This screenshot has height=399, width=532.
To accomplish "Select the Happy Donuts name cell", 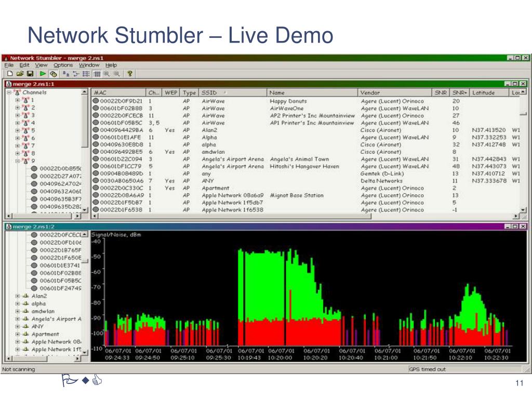I will point(288,101).
